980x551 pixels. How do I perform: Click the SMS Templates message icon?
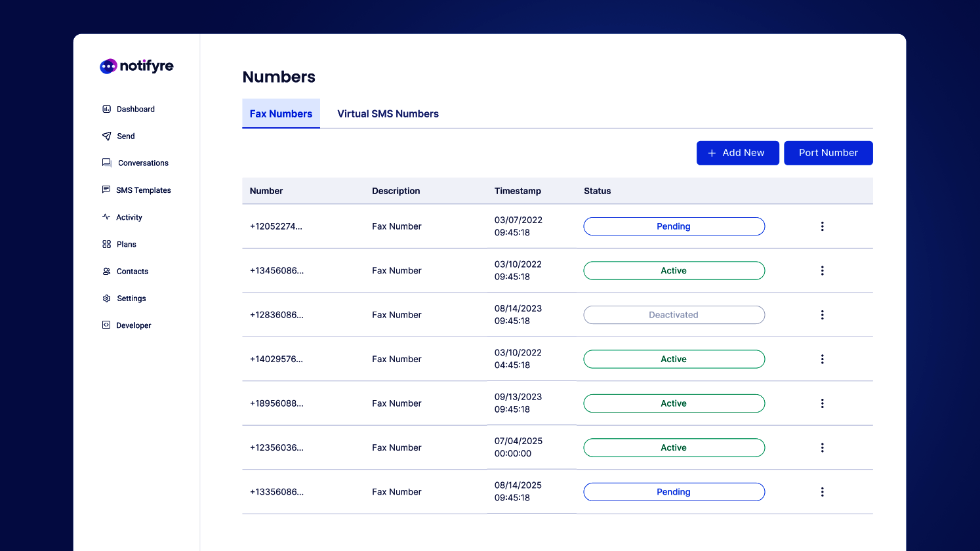coord(106,190)
